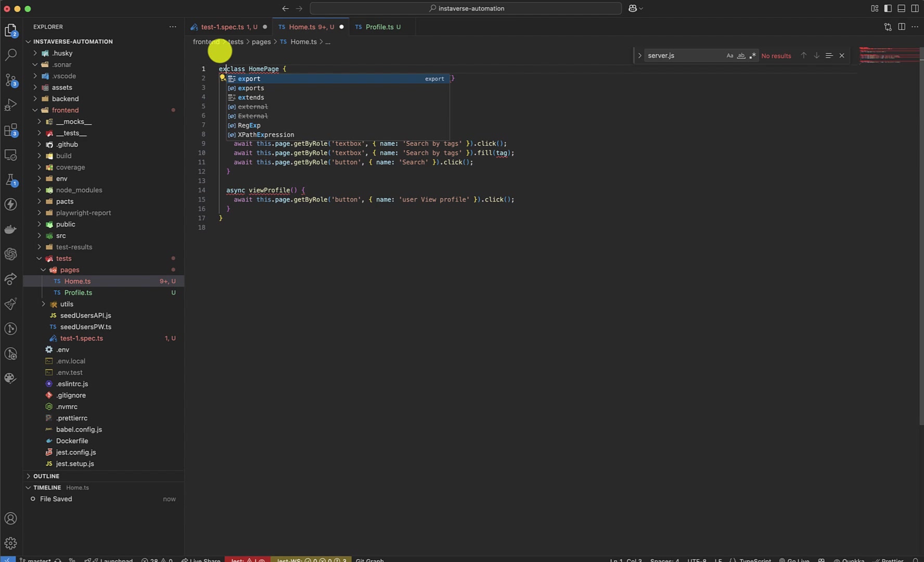Open the Copilot dropdown chevron

(x=641, y=8)
